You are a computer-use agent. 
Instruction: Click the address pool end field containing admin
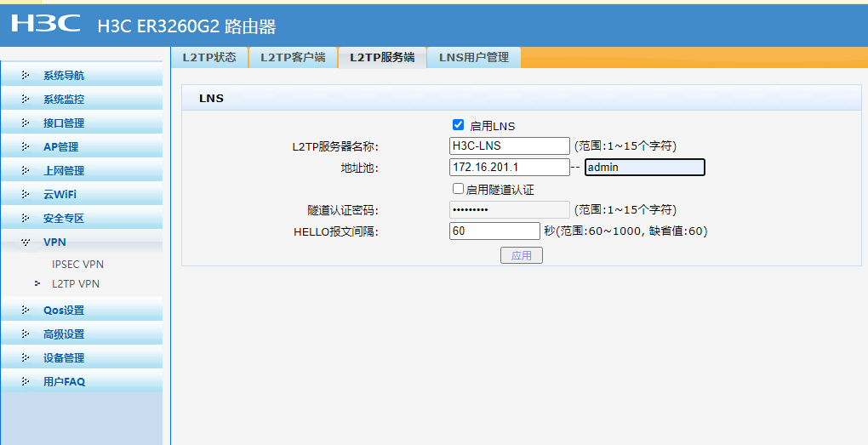point(645,167)
